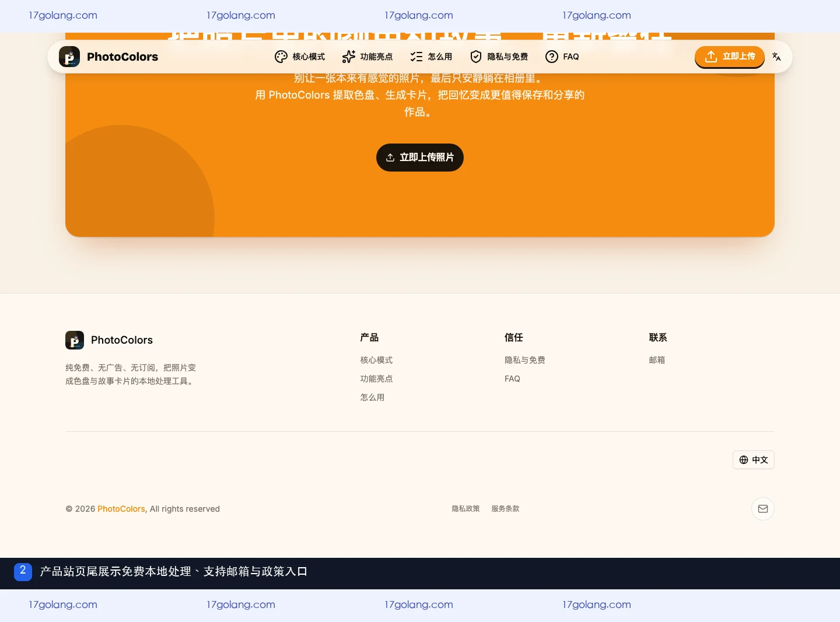
Task: Click the PhotoColors logo icon in header
Action: [69, 57]
